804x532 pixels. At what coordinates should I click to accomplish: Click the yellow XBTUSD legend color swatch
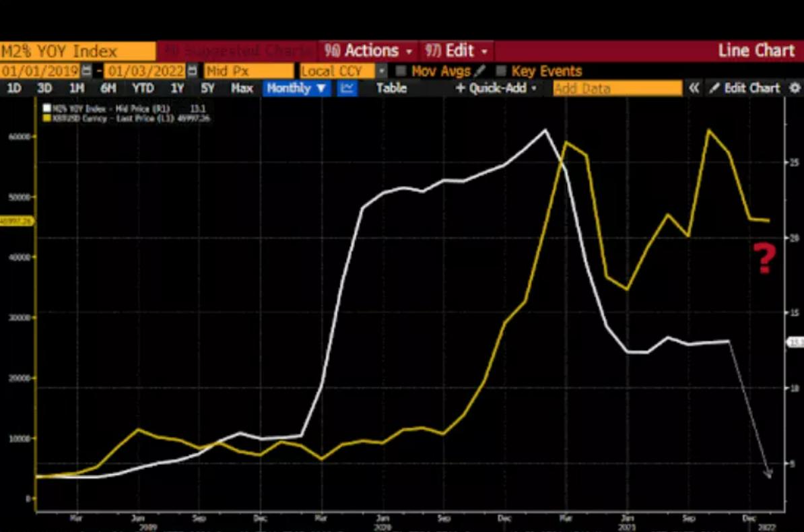(46, 118)
